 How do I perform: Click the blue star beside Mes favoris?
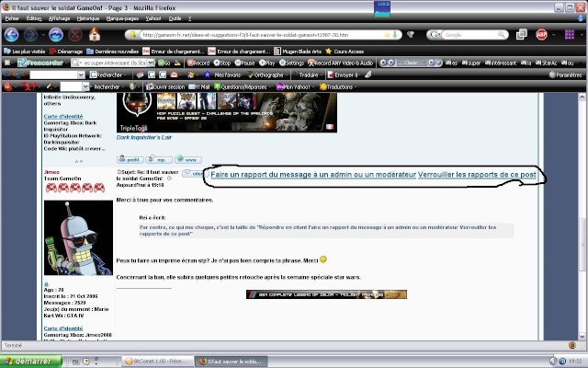207,75
